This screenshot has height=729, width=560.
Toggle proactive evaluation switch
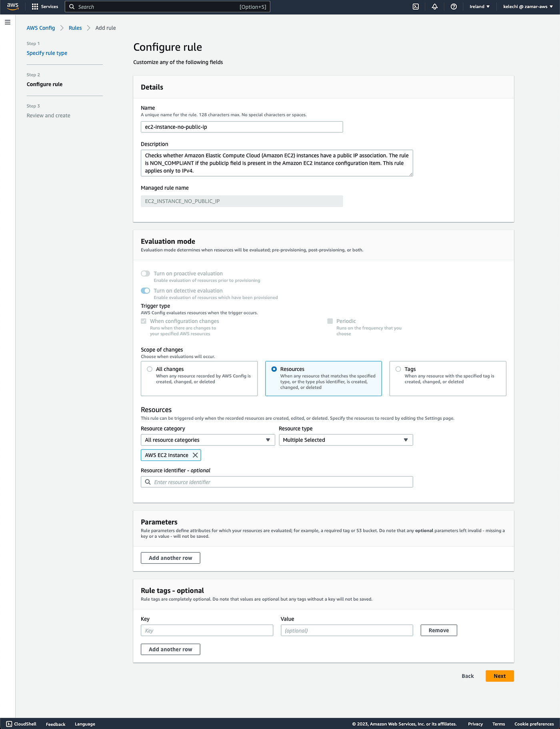pos(145,274)
